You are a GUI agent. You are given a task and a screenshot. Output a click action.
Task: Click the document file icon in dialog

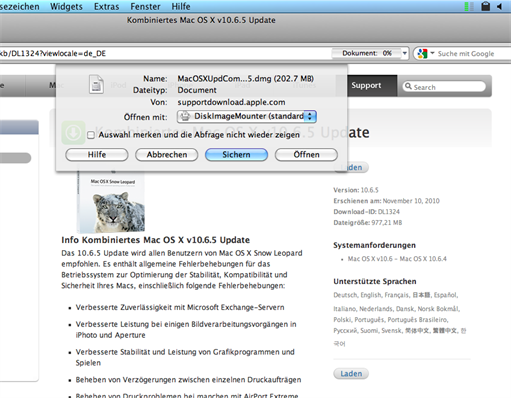click(x=96, y=84)
